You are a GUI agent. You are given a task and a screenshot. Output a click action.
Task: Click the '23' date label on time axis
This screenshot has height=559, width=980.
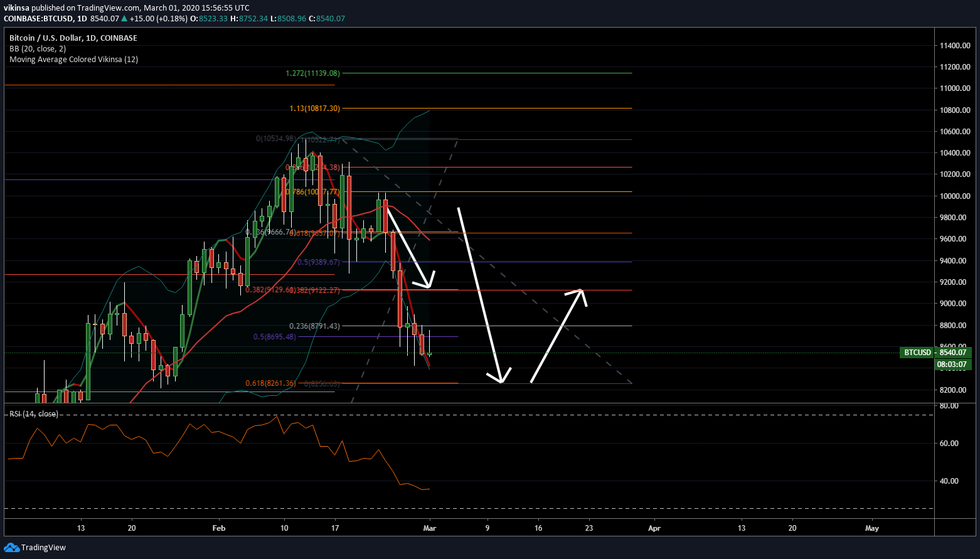point(589,528)
